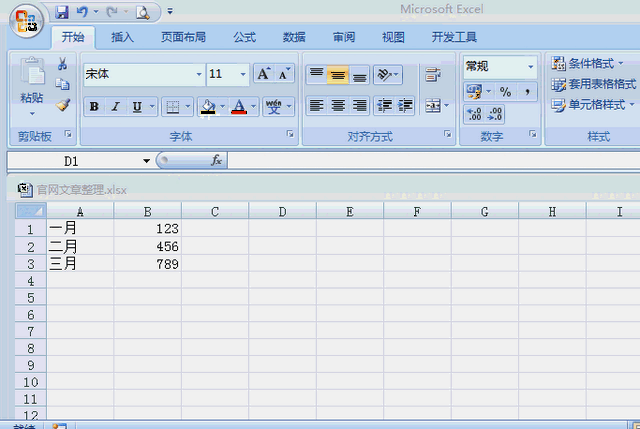
Task: Redo the last undone action
Action: pos(112,12)
